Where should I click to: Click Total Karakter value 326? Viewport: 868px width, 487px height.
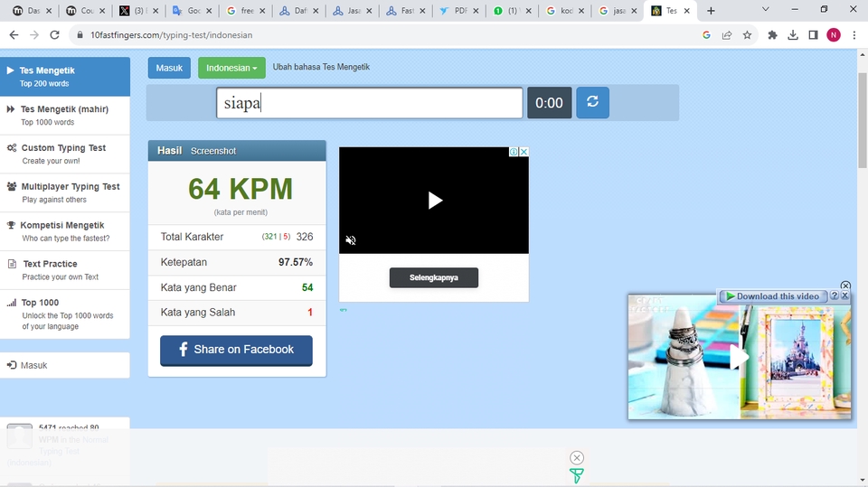[x=305, y=237]
